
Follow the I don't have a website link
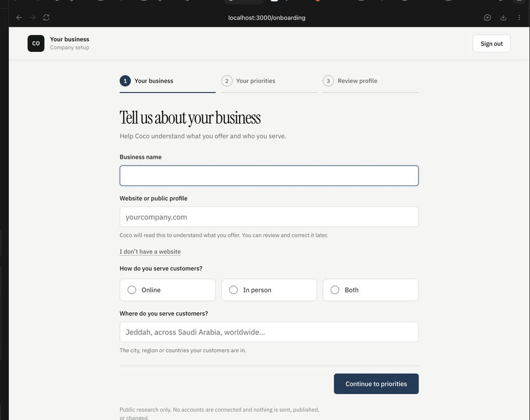pyautogui.click(x=150, y=252)
